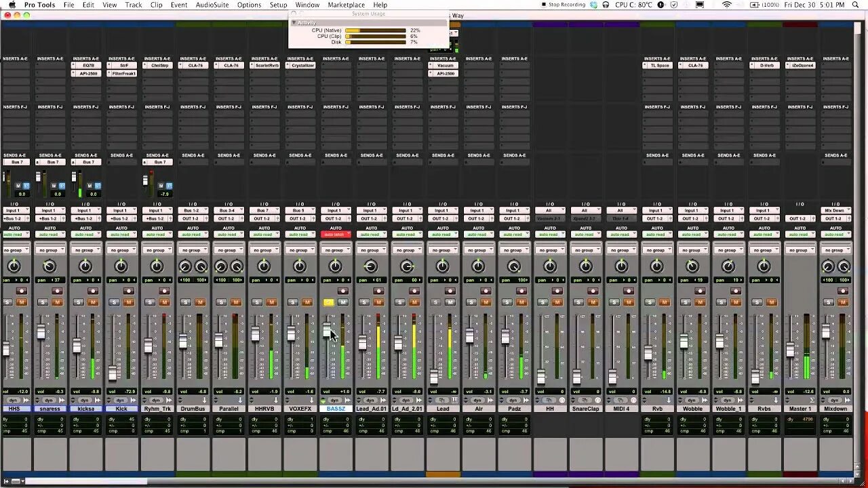This screenshot has width=868, height=488.
Task: Arm the record button on the SnareClap track
Action: [593, 291]
